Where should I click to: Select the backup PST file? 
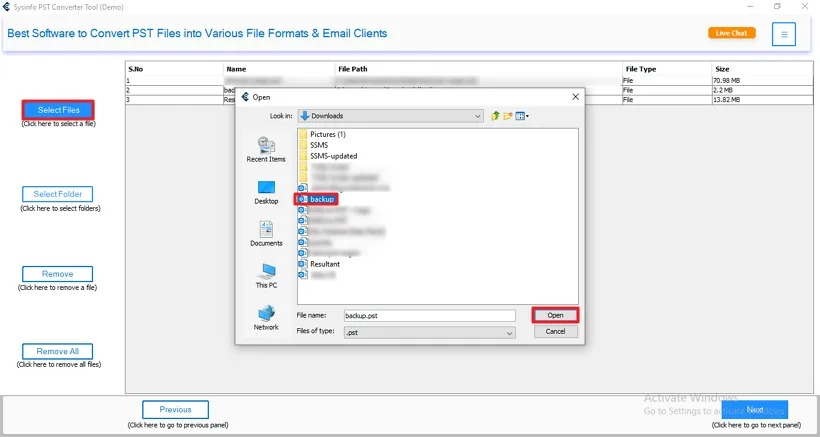(x=316, y=199)
